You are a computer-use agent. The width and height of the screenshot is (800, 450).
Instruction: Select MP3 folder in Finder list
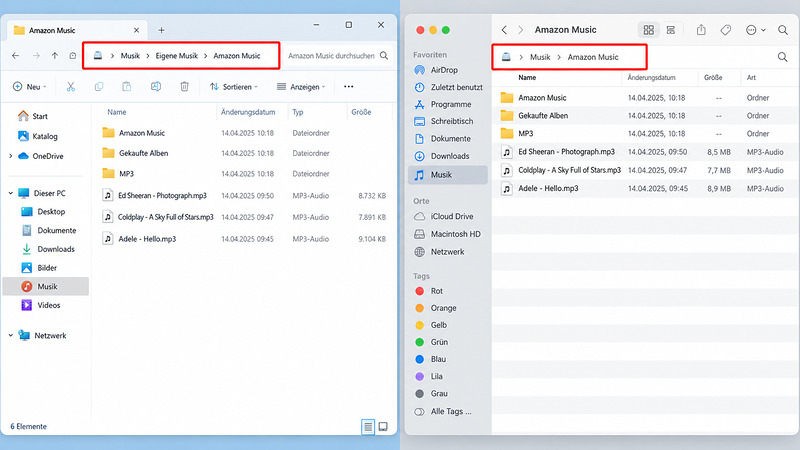click(526, 134)
